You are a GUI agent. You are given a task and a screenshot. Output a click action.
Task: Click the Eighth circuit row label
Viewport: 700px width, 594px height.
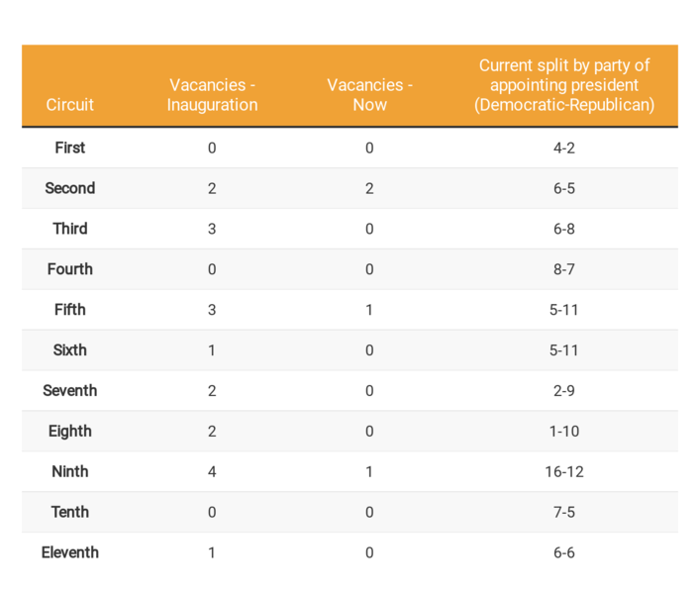(70, 431)
